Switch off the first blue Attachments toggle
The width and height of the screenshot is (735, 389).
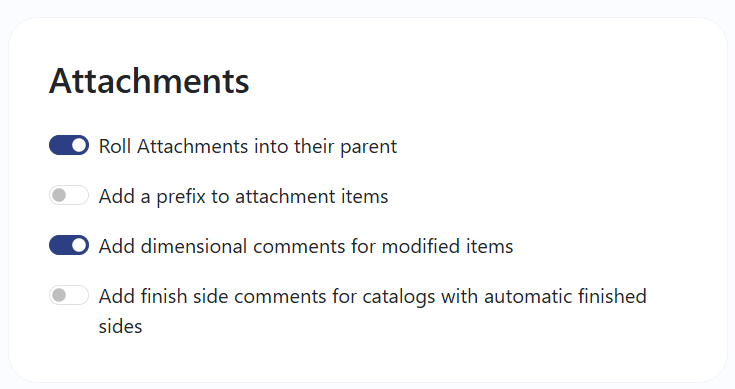(69, 145)
